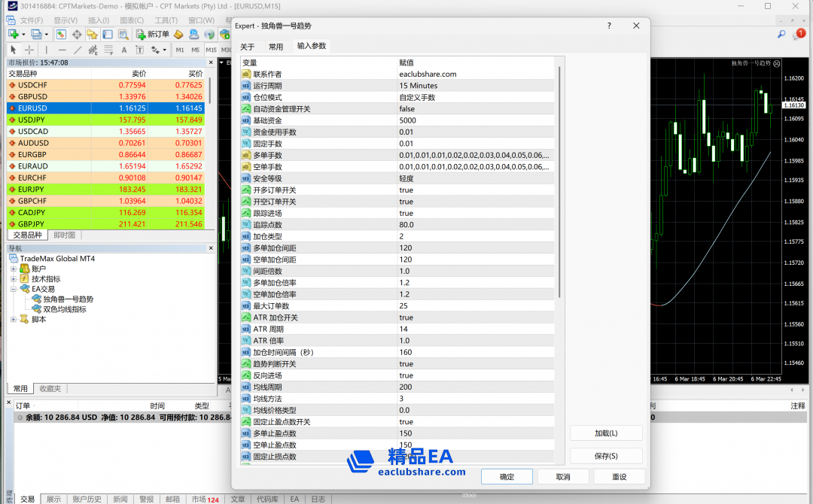This screenshot has height=504, width=813.
Task: Click the 加载(L) button
Action: point(606,433)
